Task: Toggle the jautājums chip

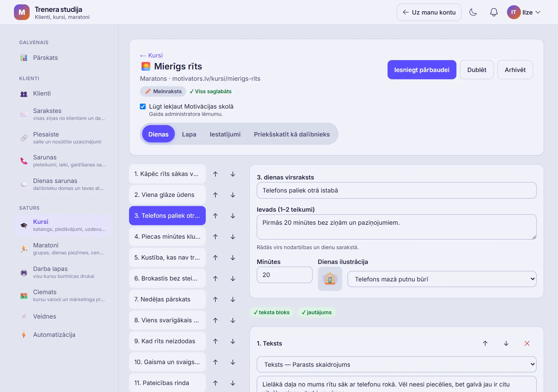Action: pyautogui.click(x=317, y=313)
